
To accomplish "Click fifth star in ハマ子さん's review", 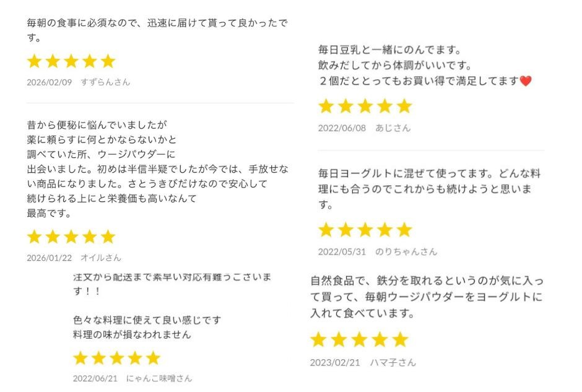I will [x=401, y=339].
